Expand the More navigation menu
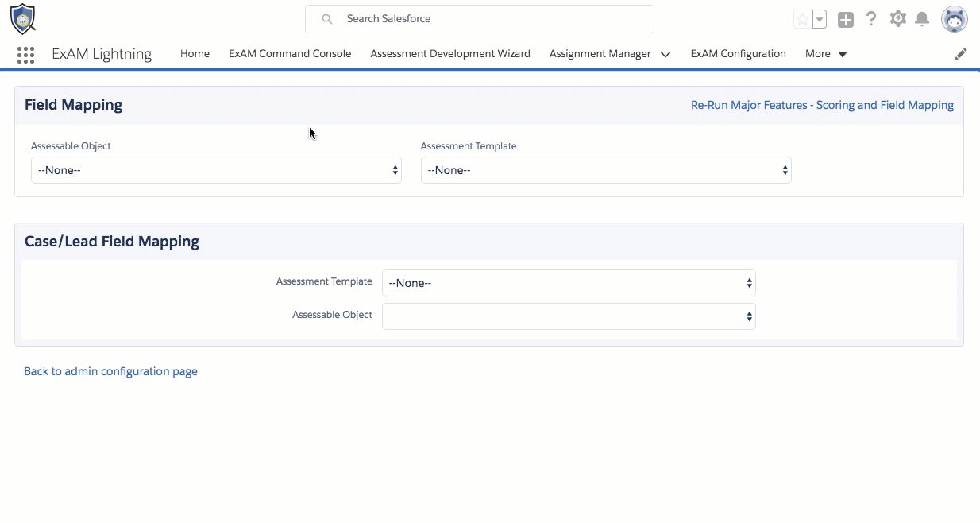 tap(826, 54)
